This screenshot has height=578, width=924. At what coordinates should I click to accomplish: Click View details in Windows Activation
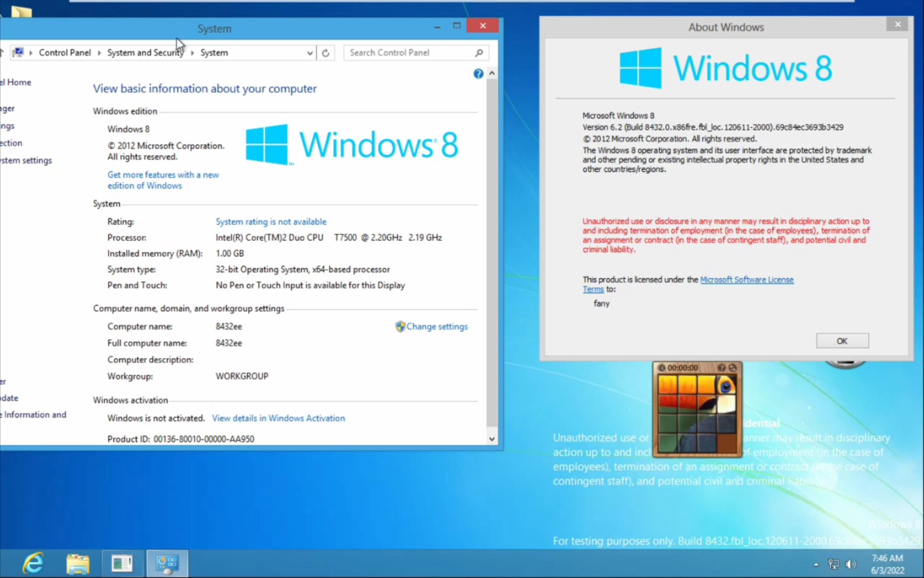coord(278,418)
